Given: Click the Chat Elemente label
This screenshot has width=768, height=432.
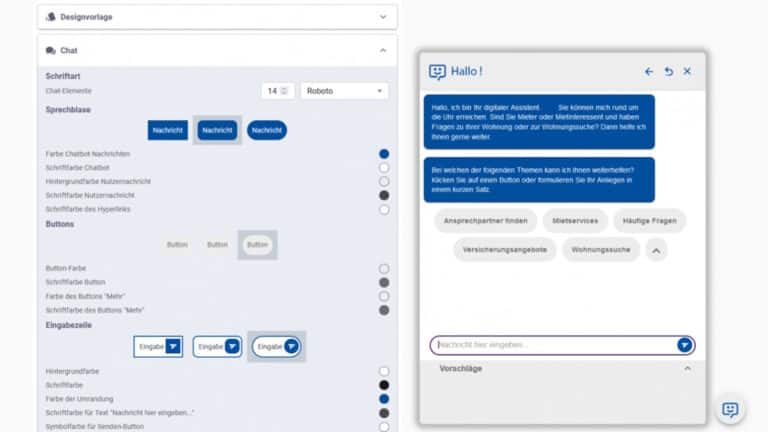Looking at the screenshot, I should (69, 91).
